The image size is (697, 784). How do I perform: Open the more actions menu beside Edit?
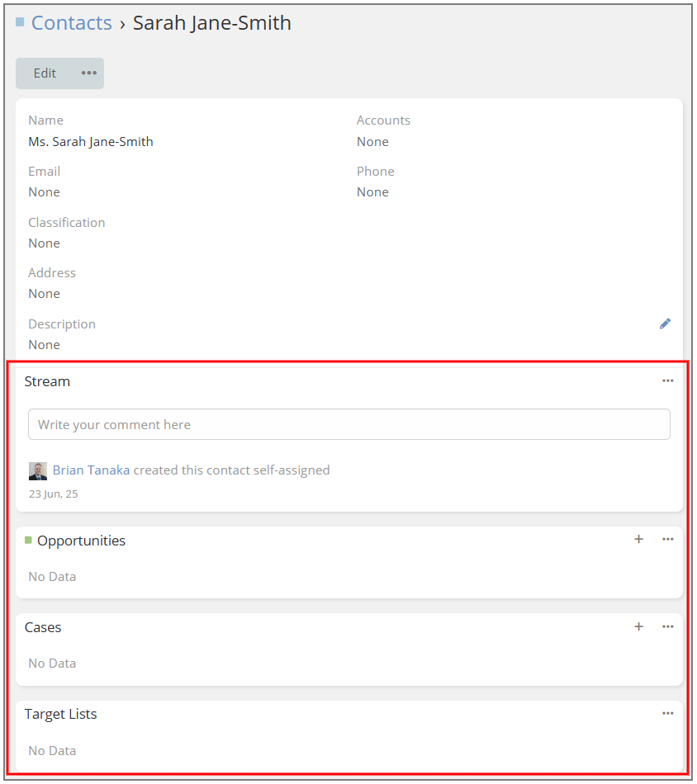coord(89,73)
